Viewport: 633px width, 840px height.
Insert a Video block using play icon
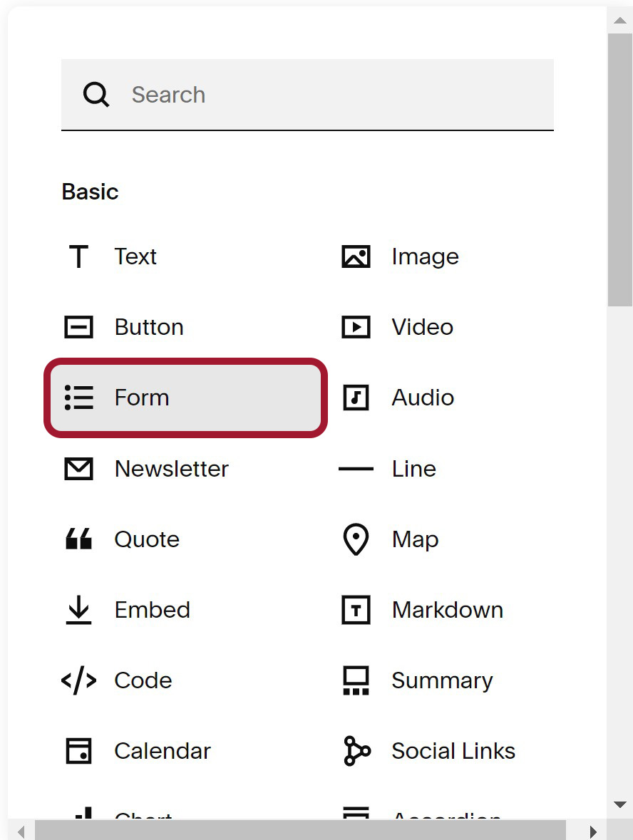tap(356, 327)
